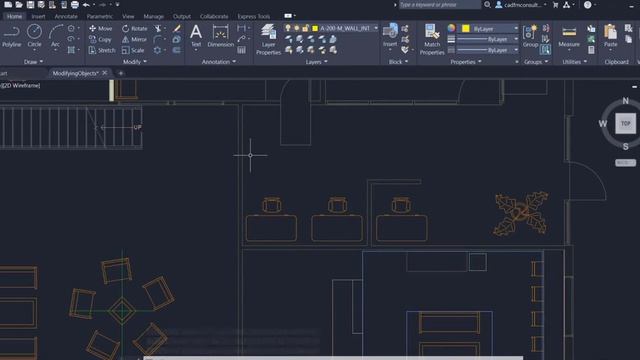The height and width of the screenshot is (360, 640).
Task: Open the Home ribbon tab
Action: [14, 16]
